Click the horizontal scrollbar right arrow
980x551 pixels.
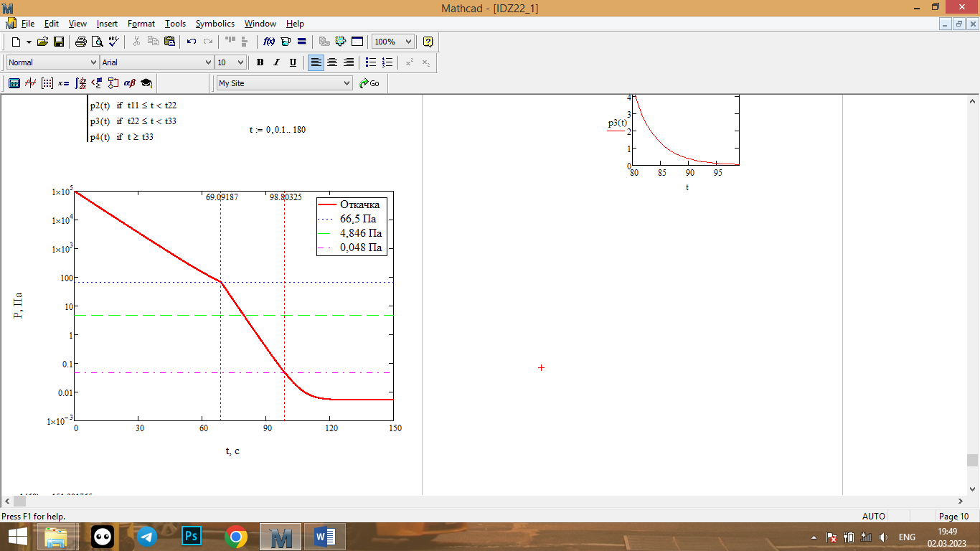pyautogui.click(x=961, y=501)
